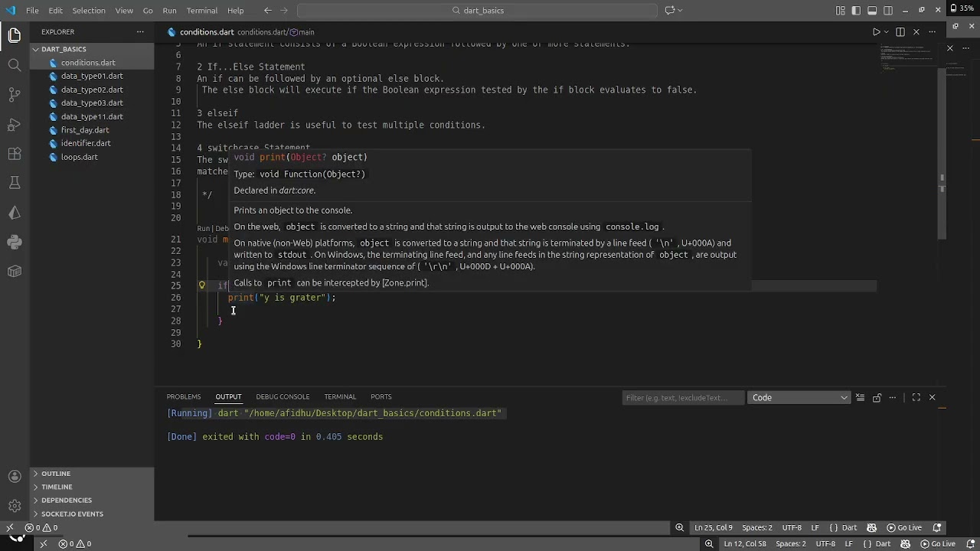Open the Code output channel dropdown
The image size is (980, 551).
(799, 397)
